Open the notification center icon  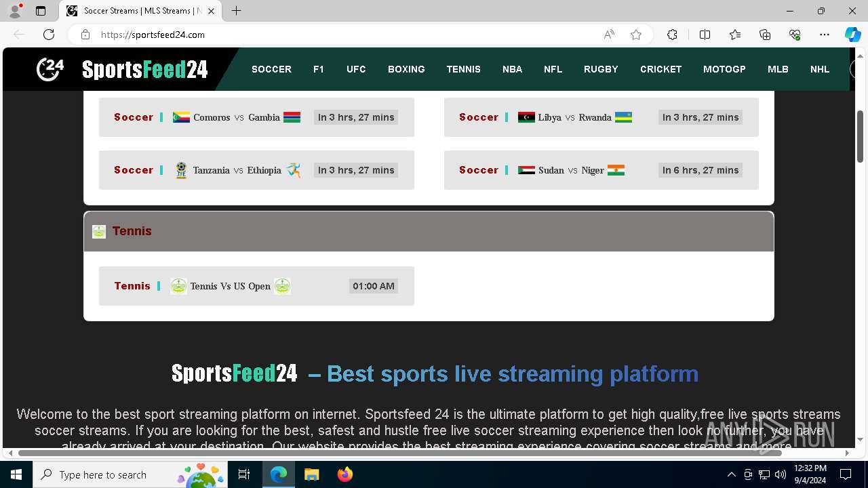click(x=846, y=474)
